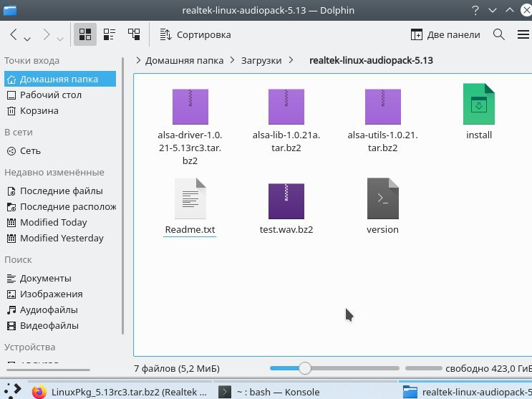Select the version script icon
The height and width of the screenshot is (399, 532).
coord(383,198)
